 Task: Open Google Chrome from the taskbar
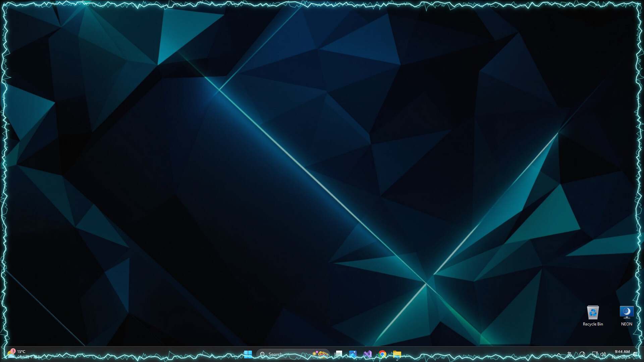coord(382,354)
